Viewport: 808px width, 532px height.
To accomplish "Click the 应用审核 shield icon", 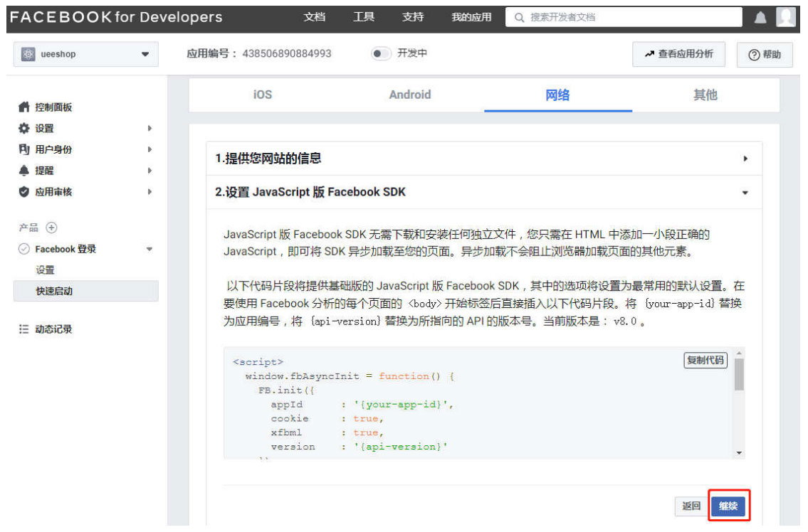I will (x=23, y=192).
